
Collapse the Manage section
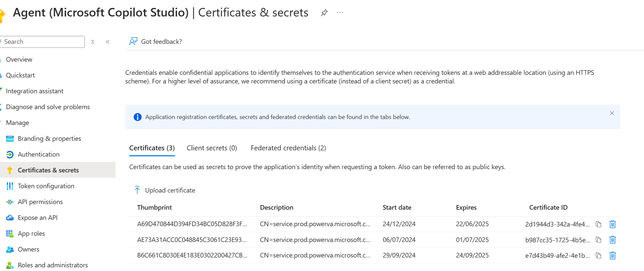(x=17, y=123)
